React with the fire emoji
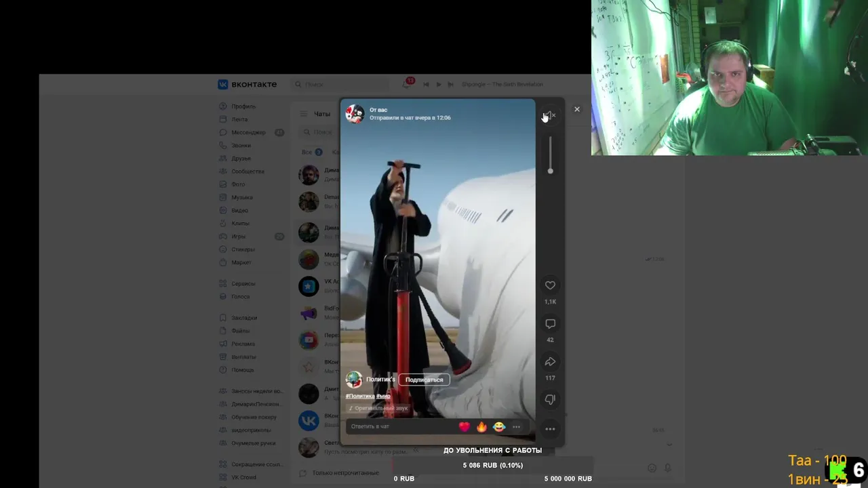This screenshot has width=868, height=488. point(481,426)
